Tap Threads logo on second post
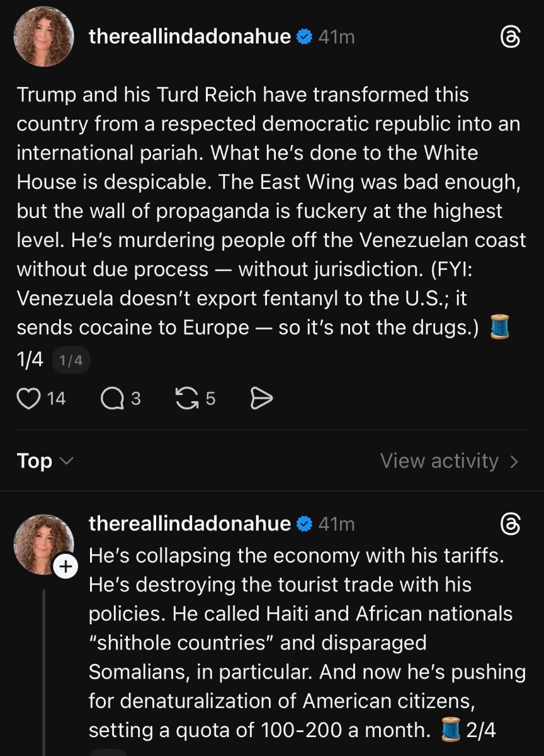 [x=509, y=524]
